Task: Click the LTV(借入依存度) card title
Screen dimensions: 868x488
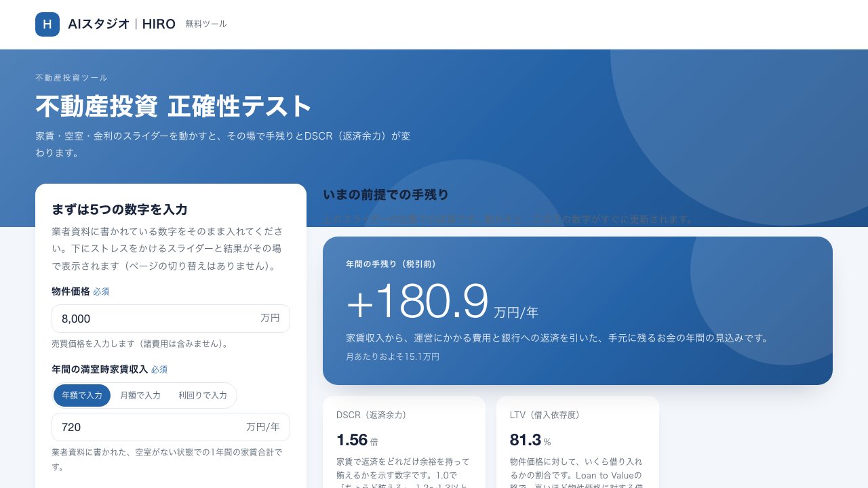Action: [x=545, y=415]
